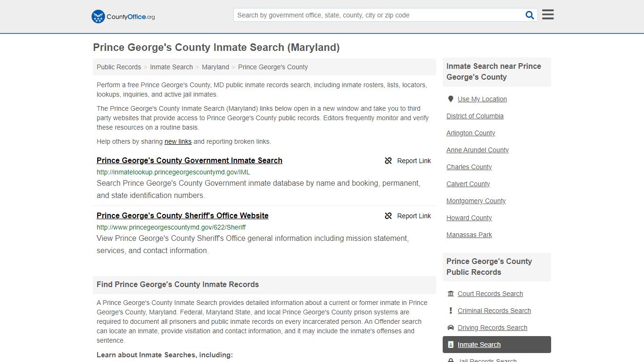Image resolution: width=644 pixels, height=362 pixels.
Task: Click the 'Prince George's County Public Records' heading
Action: tap(489, 267)
